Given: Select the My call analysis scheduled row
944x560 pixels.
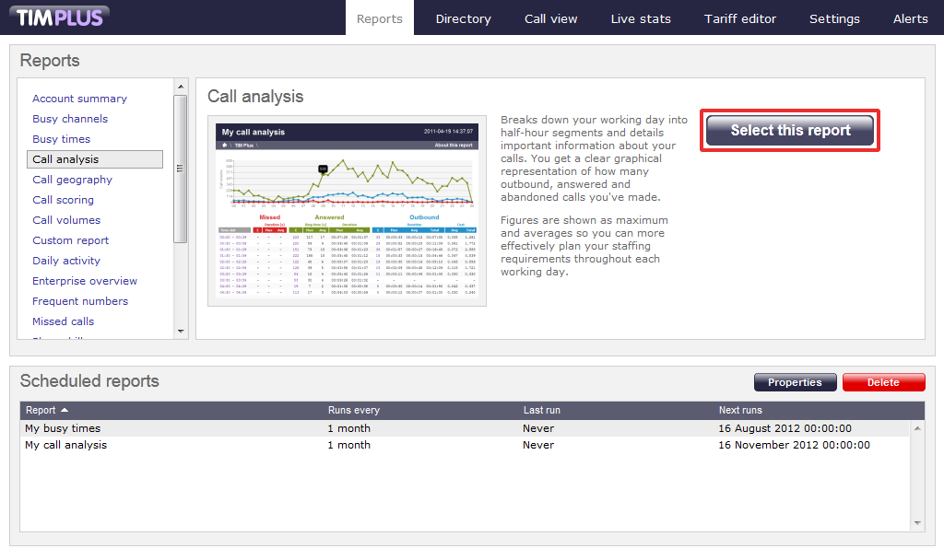Looking at the screenshot, I should pos(65,445).
